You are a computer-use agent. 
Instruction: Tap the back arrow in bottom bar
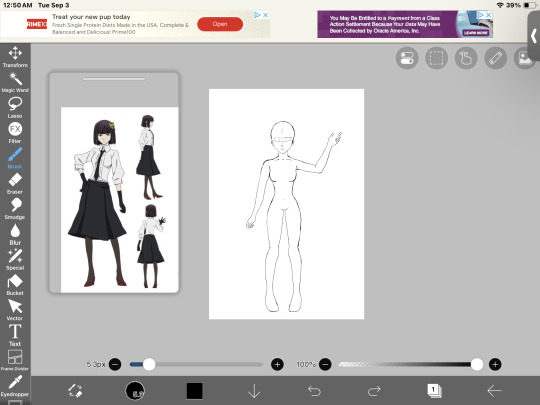[x=494, y=391]
